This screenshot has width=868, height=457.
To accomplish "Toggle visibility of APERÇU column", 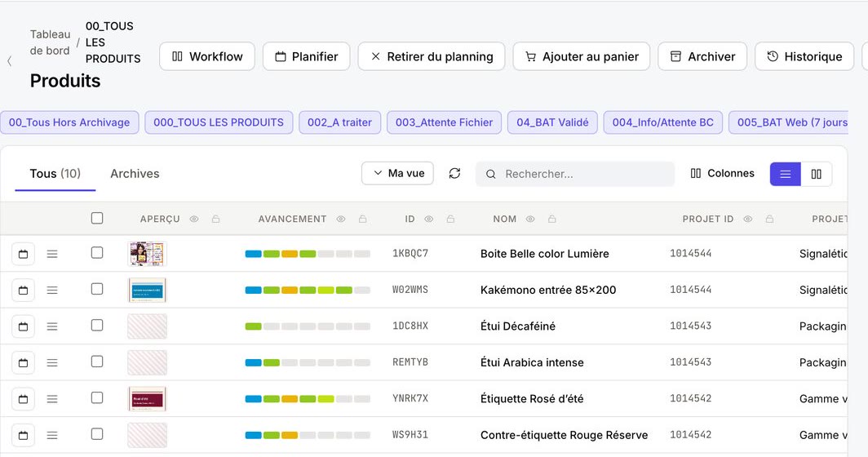I will coord(194,219).
